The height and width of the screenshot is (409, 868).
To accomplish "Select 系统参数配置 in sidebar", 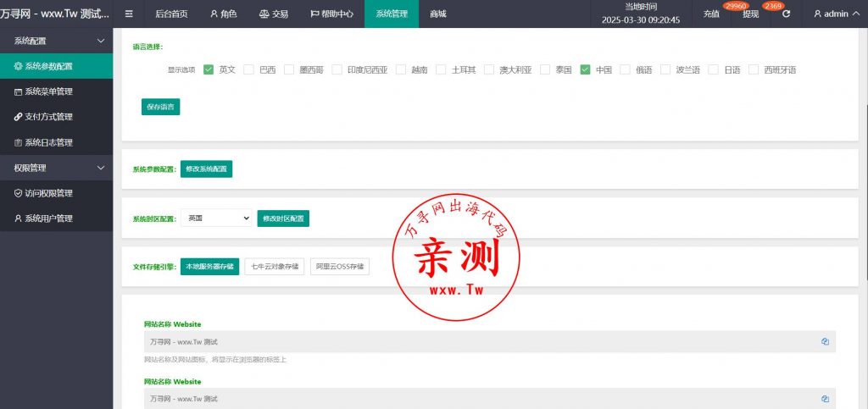I will [x=57, y=66].
